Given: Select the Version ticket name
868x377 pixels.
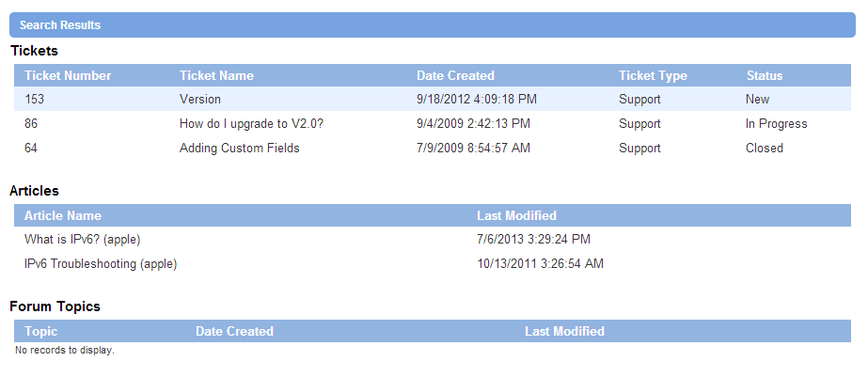Looking at the screenshot, I should tap(200, 99).
